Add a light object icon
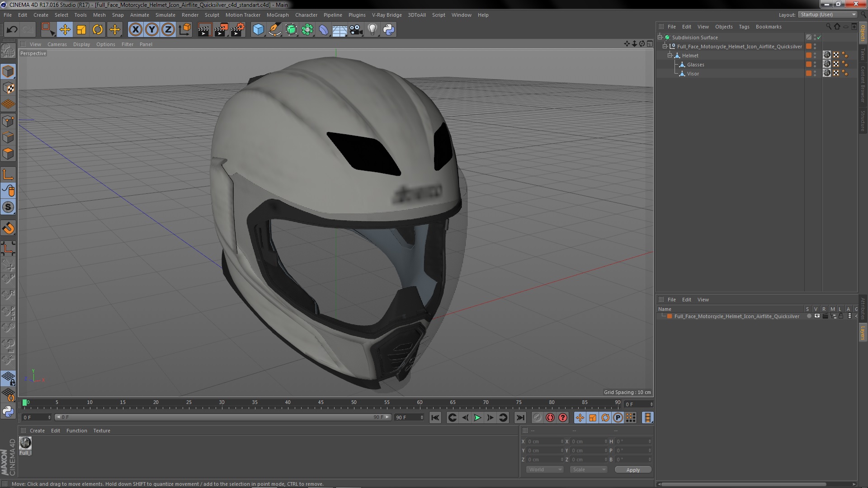Viewport: 868px width, 488px height. pyautogui.click(x=373, y=30)
